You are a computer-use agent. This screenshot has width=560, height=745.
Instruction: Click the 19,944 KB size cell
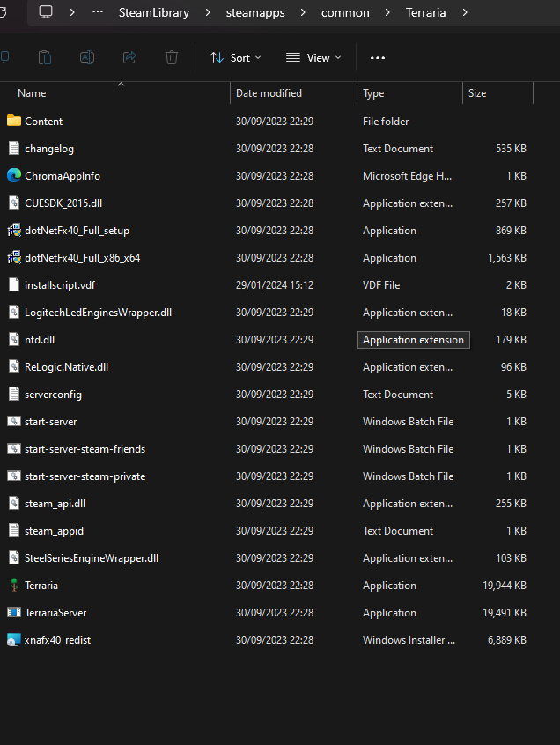[505, 586]
